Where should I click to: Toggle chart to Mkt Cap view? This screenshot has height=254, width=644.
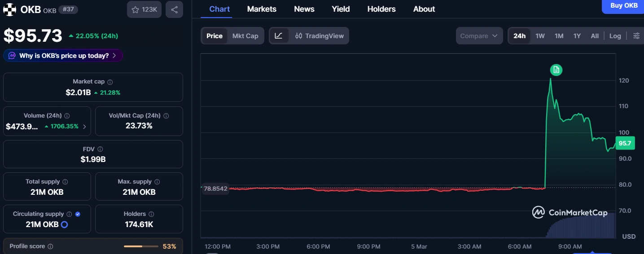click(x=245, y=36)
